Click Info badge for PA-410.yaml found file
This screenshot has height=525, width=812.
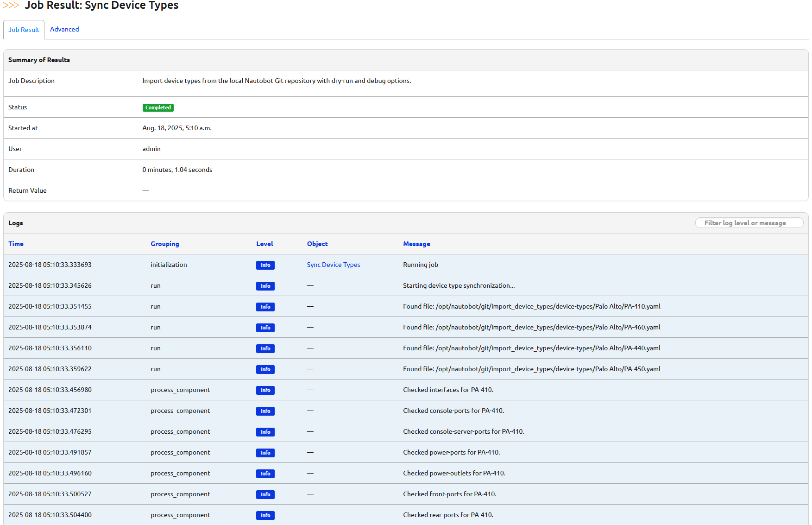pyautogui.click(x=265, y=307)
